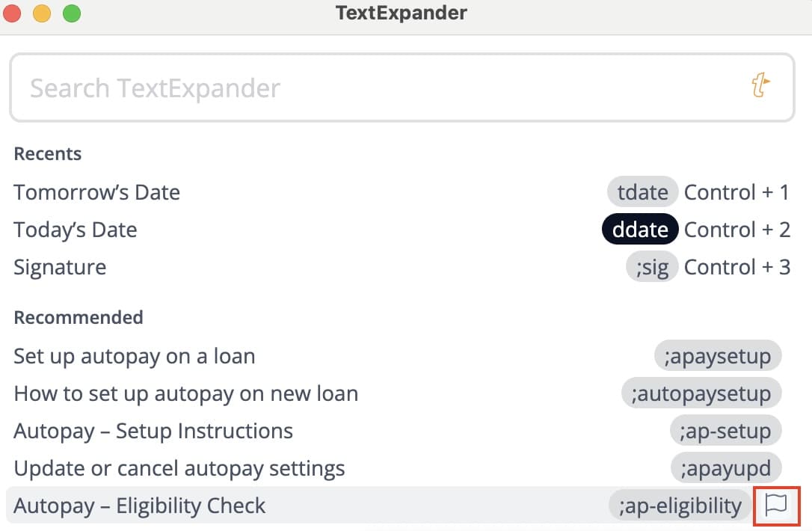Click the ;ap-eligibility abbreviation badge

click(x=680, y=506)
